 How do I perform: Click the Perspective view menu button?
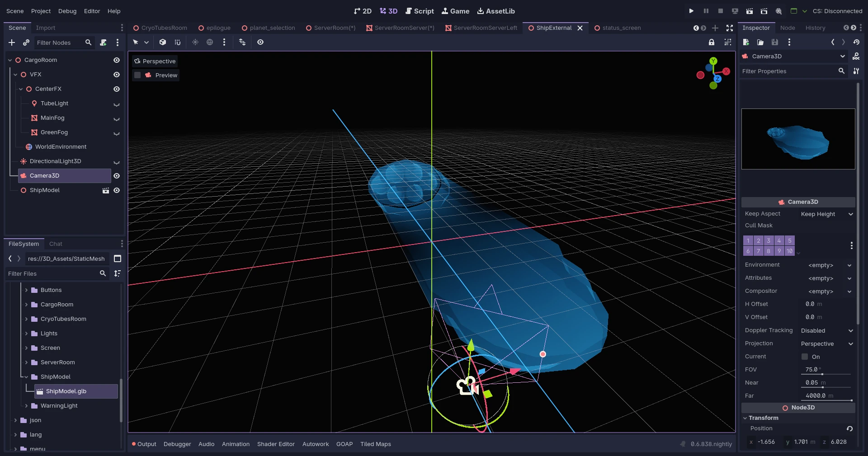(x=155, y=61)
